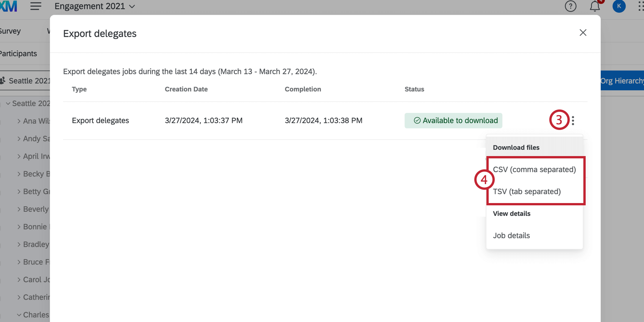Viewport: 644px width, 322px height.
Task: Close the Export delegates dialog
Action: click(583, 33)
